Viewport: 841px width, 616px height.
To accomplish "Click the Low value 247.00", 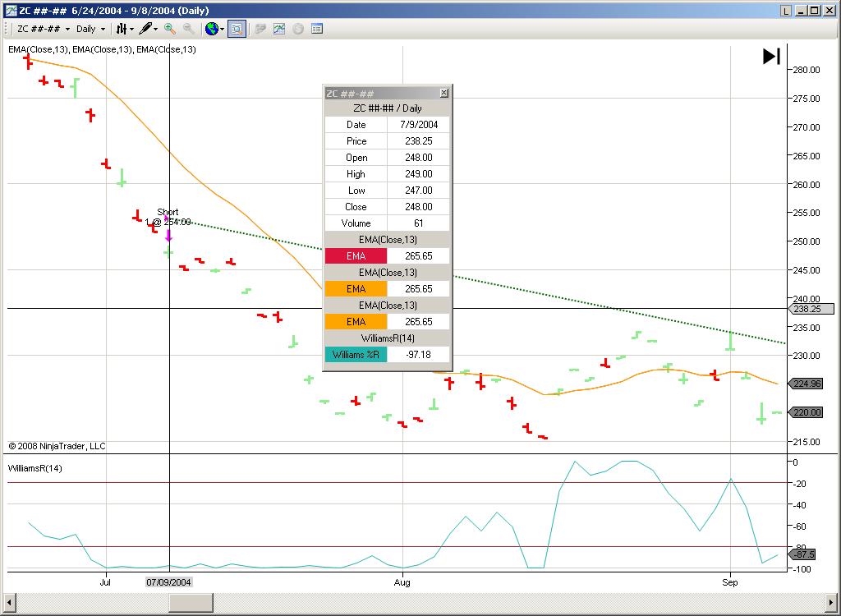I will pos(418,191).
